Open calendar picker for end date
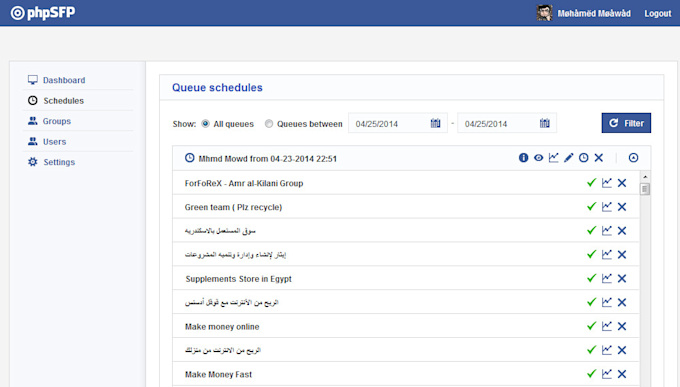680x387 pixels. point(545,123)
